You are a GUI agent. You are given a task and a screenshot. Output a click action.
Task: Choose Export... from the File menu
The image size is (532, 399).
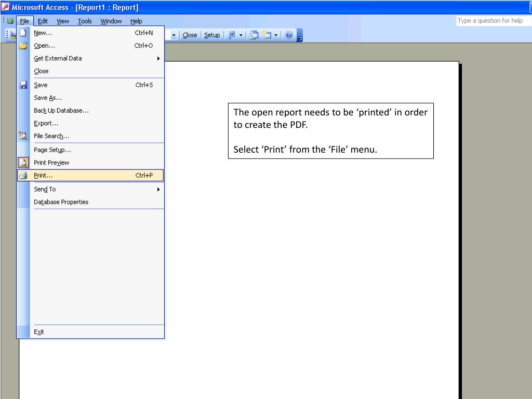pyautogui.click(x=90, y=123)
